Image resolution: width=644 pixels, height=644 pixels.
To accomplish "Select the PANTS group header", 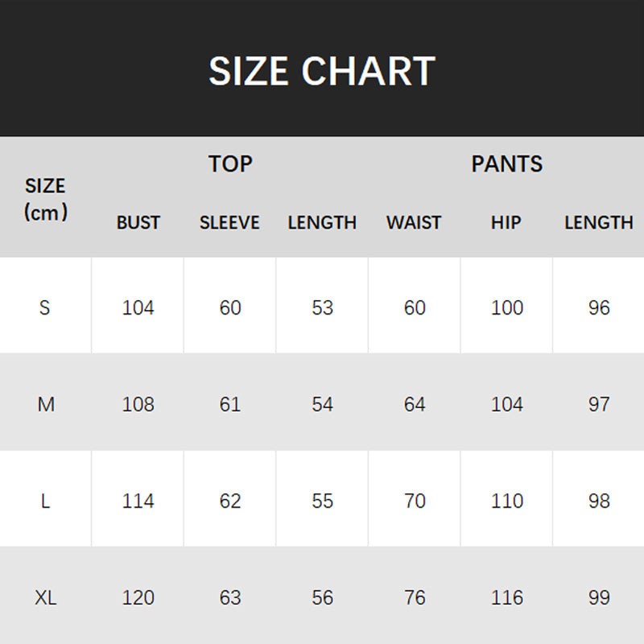I will click(506, 163).
